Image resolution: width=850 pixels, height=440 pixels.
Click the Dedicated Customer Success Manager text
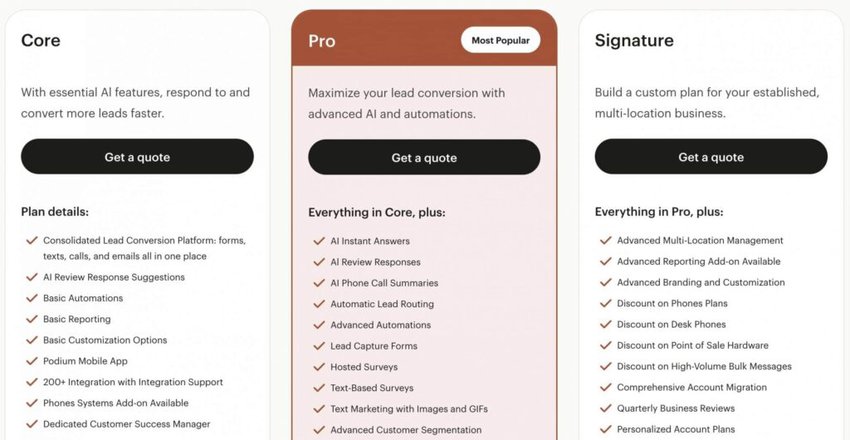(x=126, y=424)
